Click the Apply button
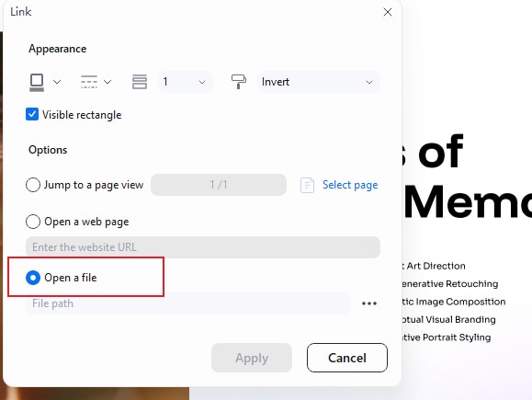Image resolution: width=532 pixels, height=400 pixels. 252,358
